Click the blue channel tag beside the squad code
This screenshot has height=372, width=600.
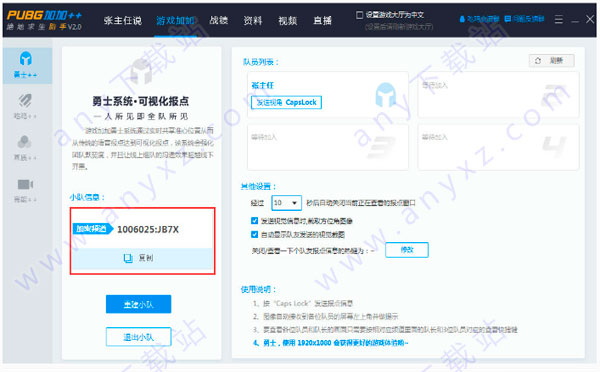[x=93, y=229]
